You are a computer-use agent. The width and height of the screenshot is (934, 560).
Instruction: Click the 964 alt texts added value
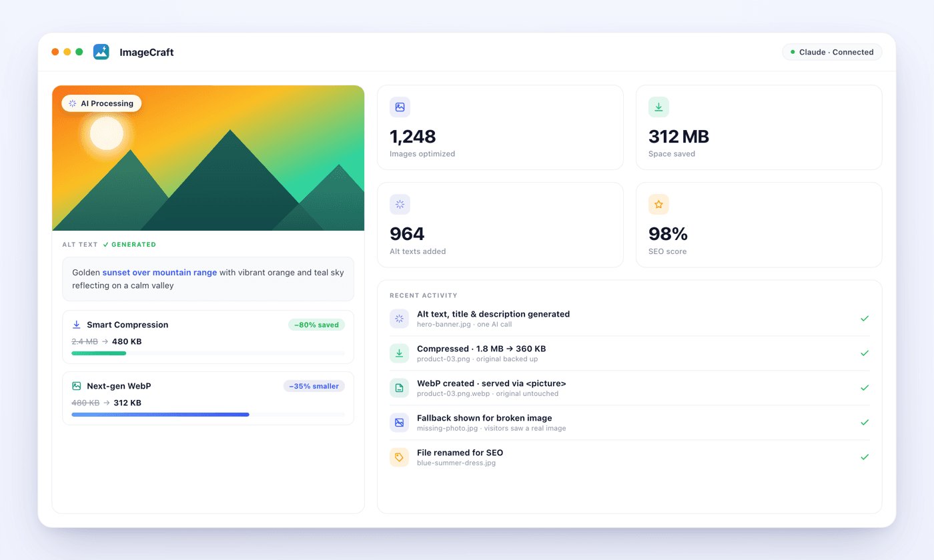[x=407, y=234]
